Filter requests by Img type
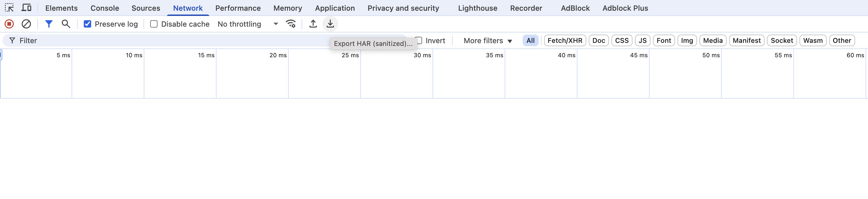The width and height of the screenshot is (868, 199). pos(687,40)
